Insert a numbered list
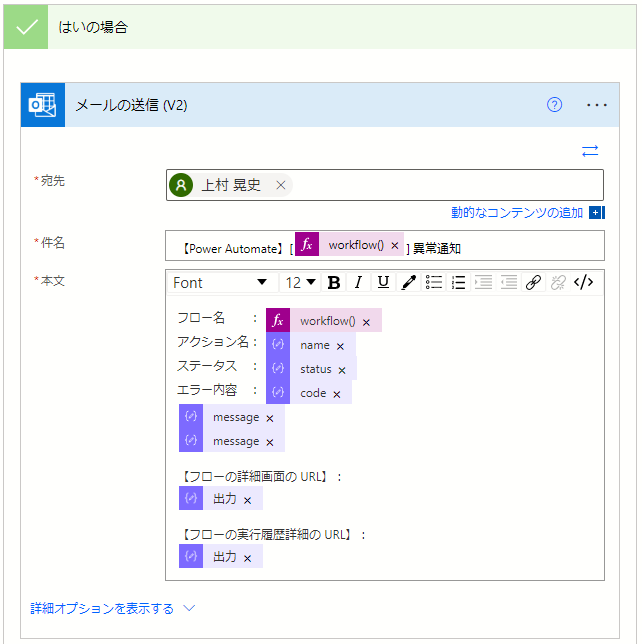642x644 pixels. click(x=458, y=283)
